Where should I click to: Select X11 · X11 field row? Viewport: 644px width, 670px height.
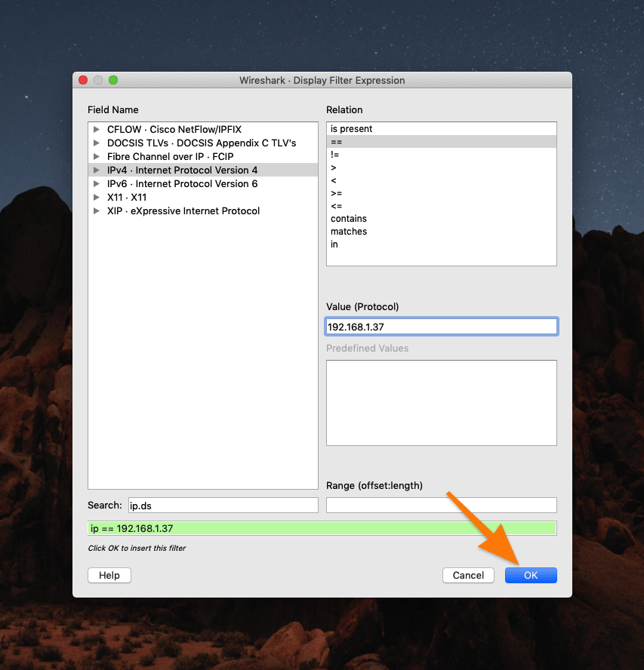click(203, 198)
